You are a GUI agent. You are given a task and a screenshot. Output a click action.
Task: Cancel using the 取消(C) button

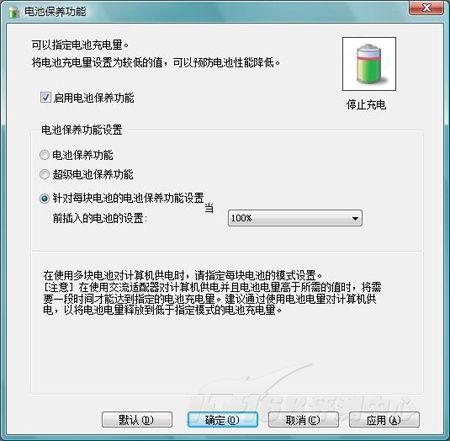[303, 420]
